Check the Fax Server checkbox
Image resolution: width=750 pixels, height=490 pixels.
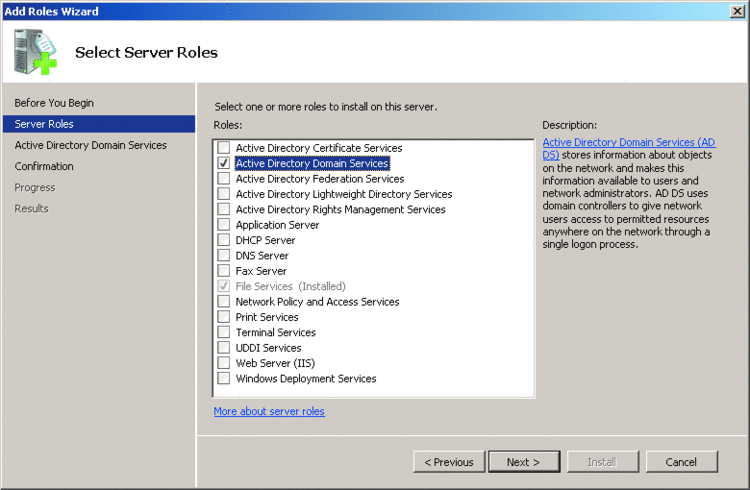[223, 270]
